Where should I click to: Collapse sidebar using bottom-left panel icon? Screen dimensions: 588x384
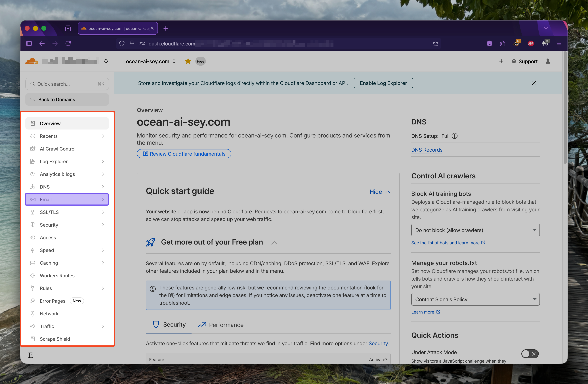coord(30,355)
